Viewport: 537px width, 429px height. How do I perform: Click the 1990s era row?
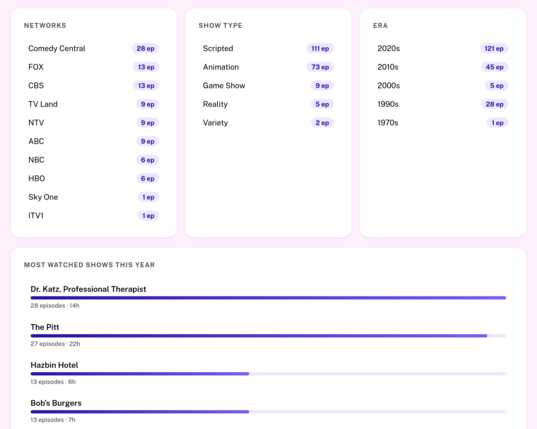[x=443, y=104]
